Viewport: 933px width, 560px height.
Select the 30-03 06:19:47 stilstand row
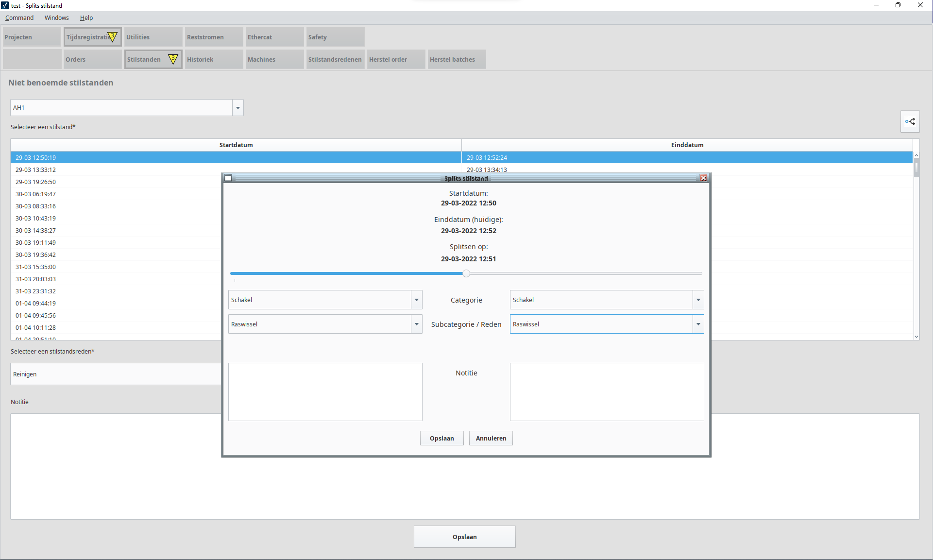(x=36, y=194)
